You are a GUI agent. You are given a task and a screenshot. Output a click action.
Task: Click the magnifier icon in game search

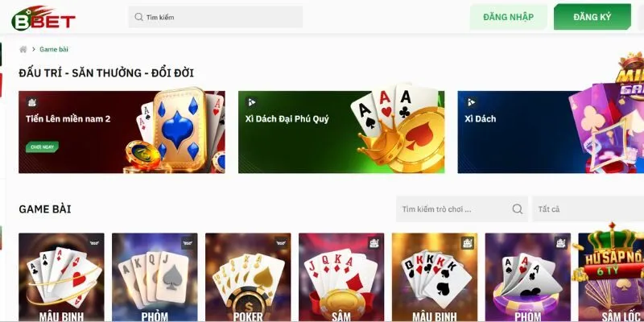point(518,209)
